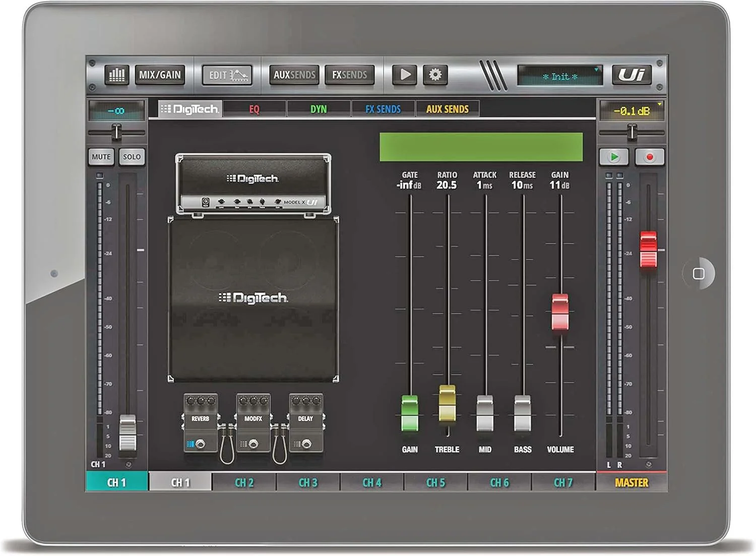Viewport: 756px width, 556px height.
Task: Select the CH 4 channel tab
Action: (372, 482)
